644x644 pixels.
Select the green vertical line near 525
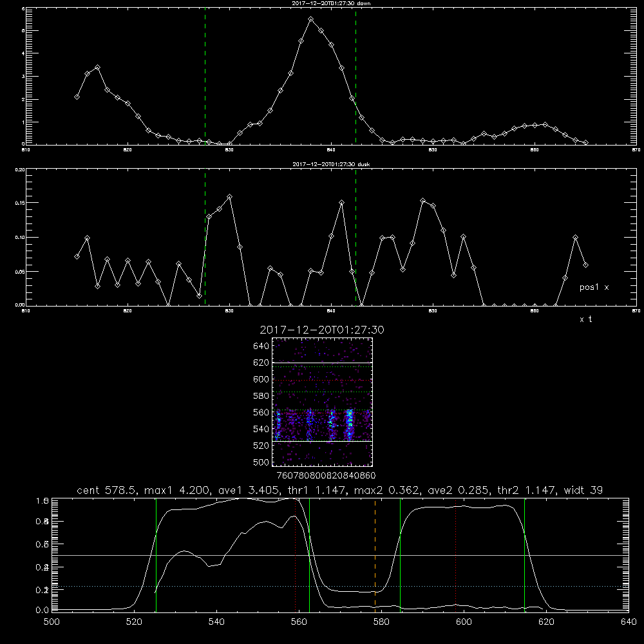156,554
